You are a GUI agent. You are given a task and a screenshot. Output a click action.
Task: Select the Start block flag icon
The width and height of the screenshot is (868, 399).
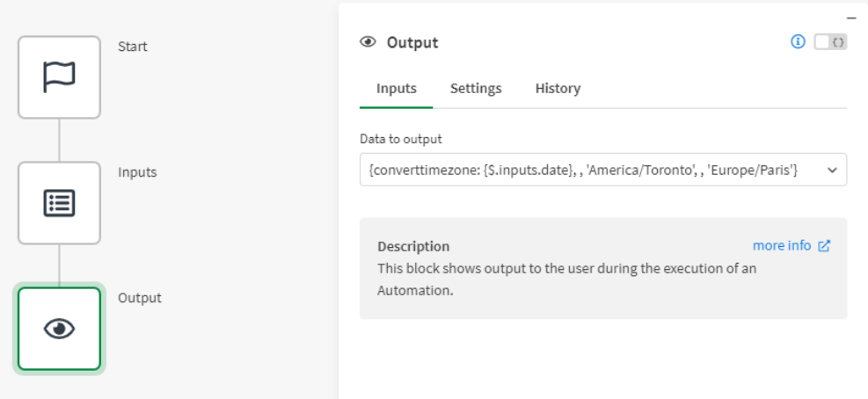point(59,77)
